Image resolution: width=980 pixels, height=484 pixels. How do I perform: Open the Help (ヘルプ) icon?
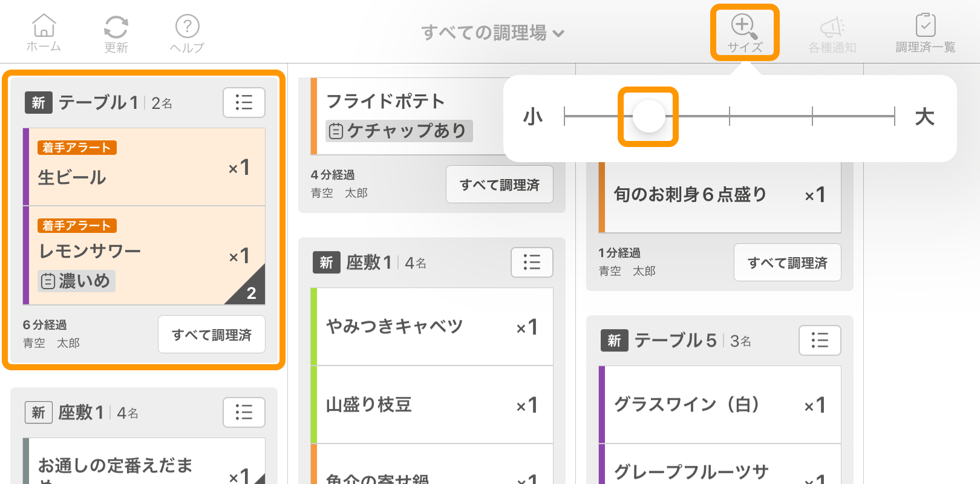click(x=187, y=34)
